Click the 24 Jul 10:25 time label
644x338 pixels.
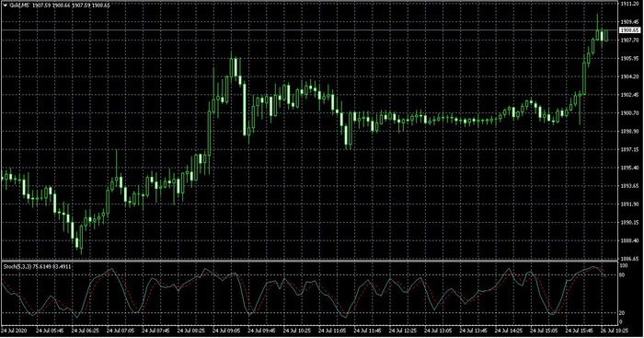297,331
